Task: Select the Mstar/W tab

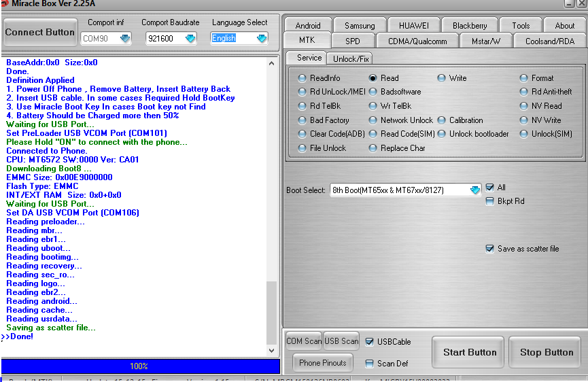Action: (x=486, y=41)
